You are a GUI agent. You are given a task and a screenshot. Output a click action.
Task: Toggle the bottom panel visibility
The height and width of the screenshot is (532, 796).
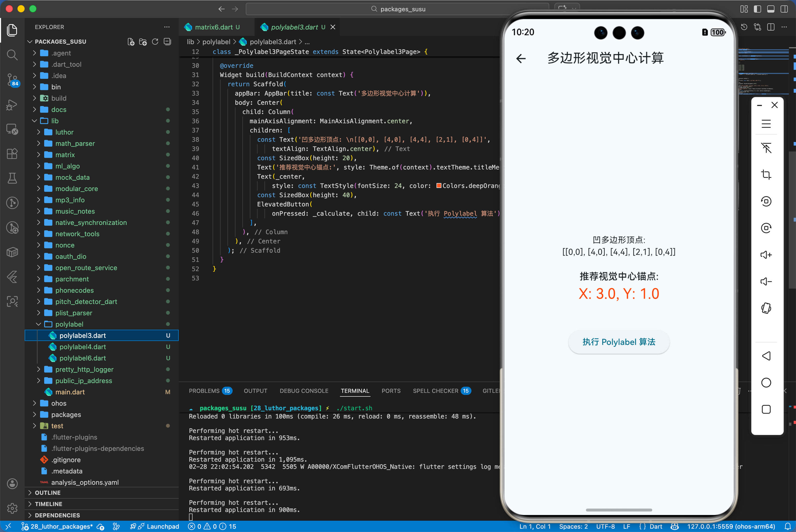(x=771, y=9)
